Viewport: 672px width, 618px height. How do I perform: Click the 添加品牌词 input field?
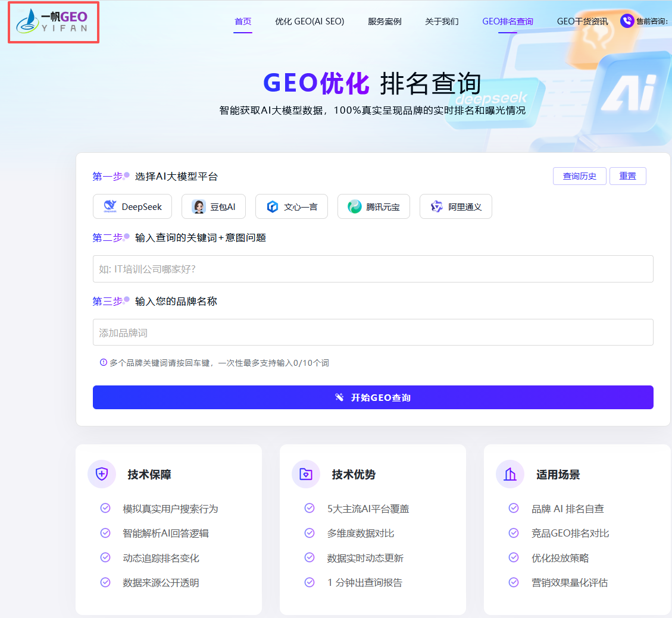click(373, 332)
